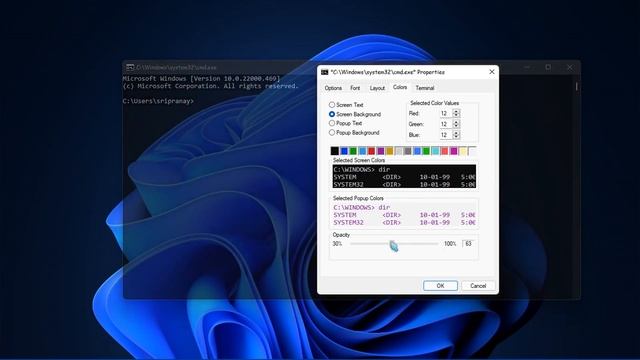640x360 pixels.
Task: Select the Colors tab
Action: click(400, 87)
